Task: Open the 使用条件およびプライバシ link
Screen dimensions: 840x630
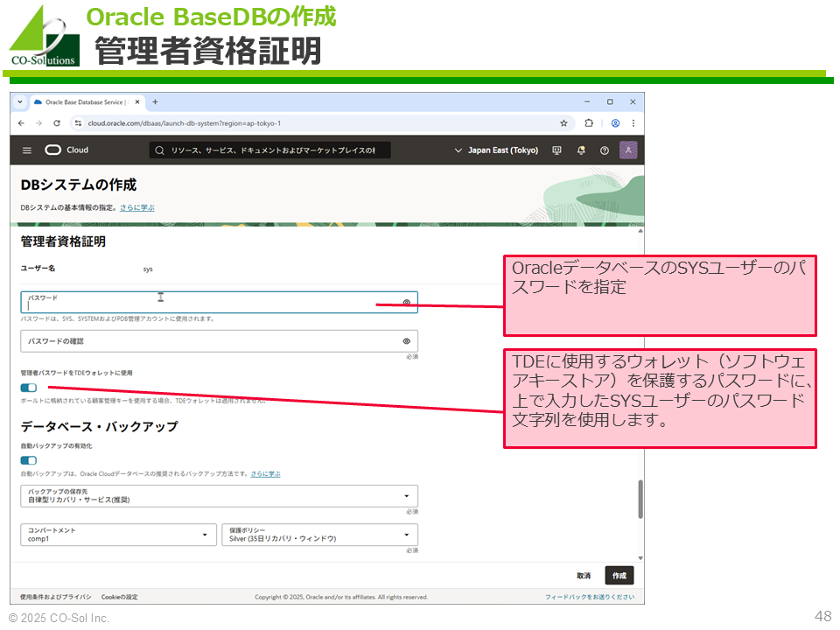Action: 56,598
